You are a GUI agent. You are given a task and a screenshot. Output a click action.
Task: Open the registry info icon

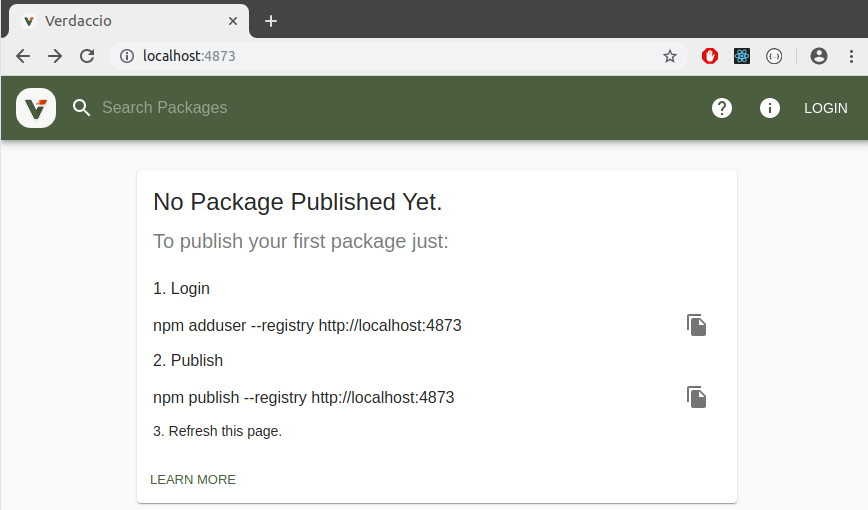[x=770, y=108]
